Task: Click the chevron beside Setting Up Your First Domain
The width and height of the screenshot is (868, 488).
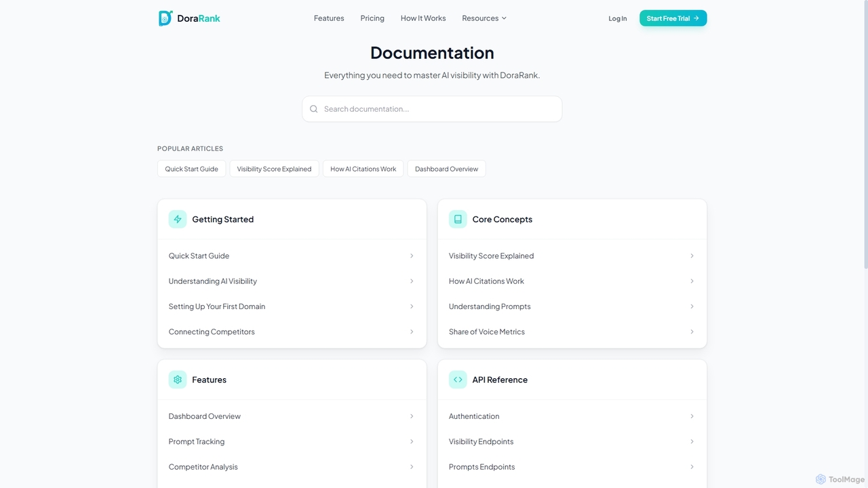Action: 412,306
